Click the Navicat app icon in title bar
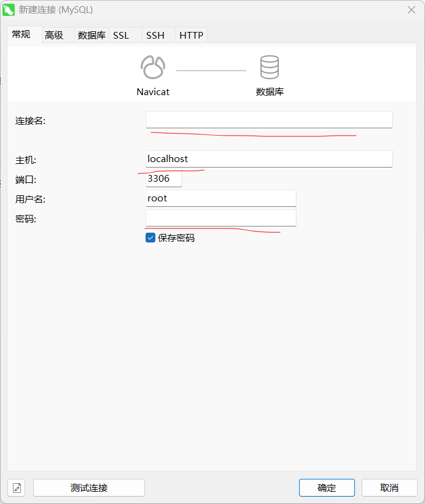425x504 pixels. click(9, 10)
